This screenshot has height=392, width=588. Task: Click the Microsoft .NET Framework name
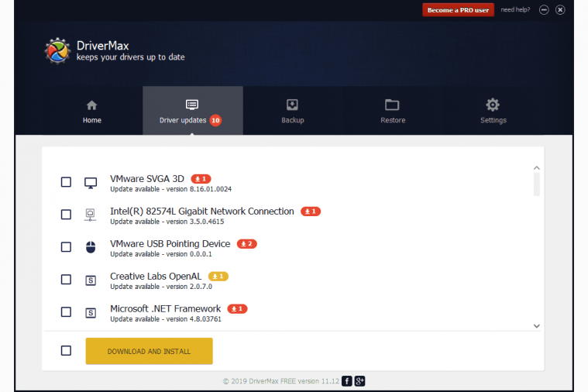click(165, 309)
